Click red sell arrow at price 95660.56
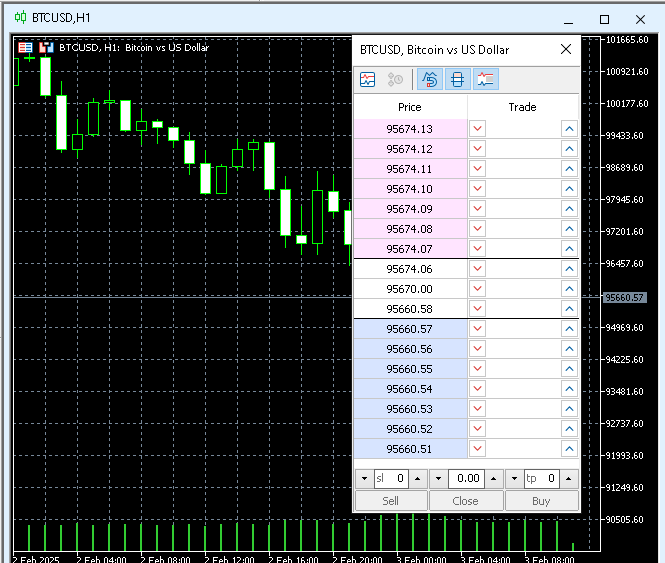This screenshot has width=665, height=563. pos(478,348)
